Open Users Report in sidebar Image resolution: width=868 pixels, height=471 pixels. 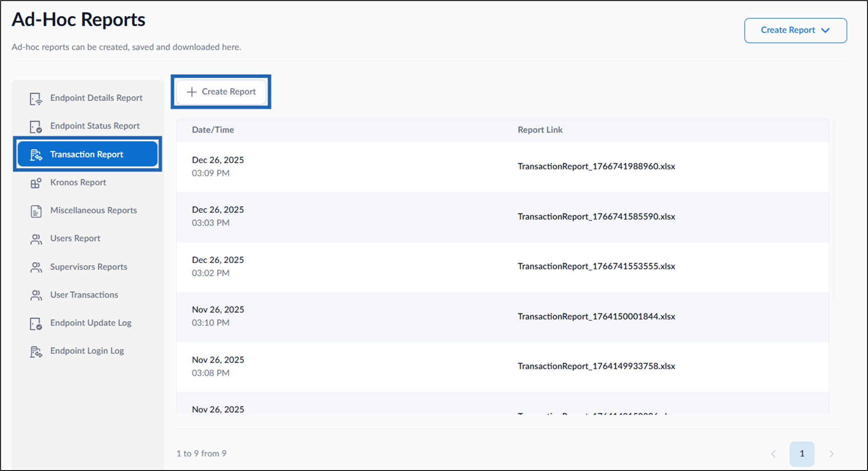(87, 239)
